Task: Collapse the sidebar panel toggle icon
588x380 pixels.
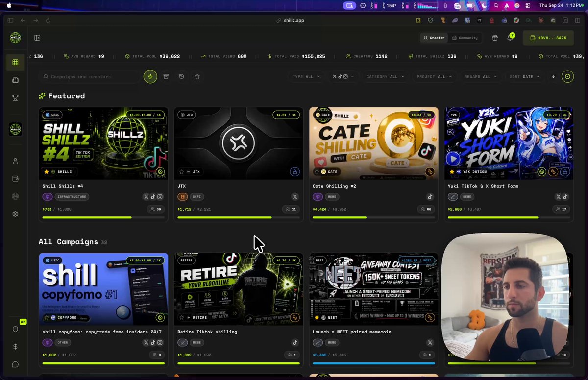Action: [37, 38]
